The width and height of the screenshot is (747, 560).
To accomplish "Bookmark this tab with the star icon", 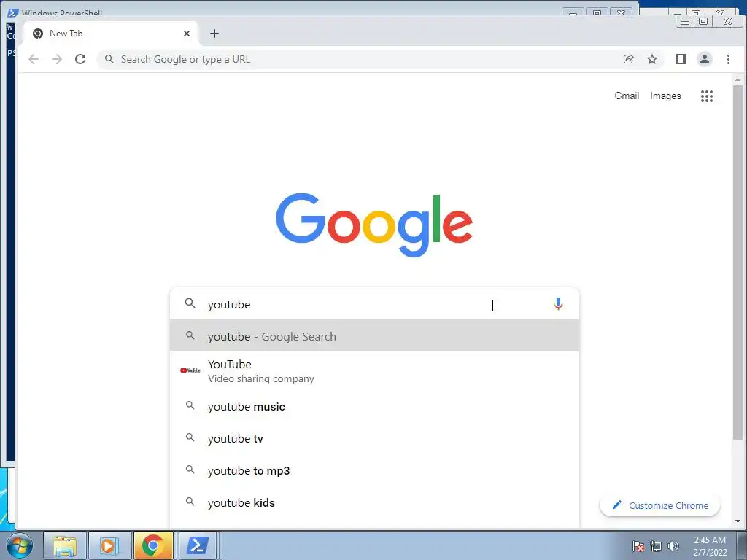I will click(x=652, y=59).
